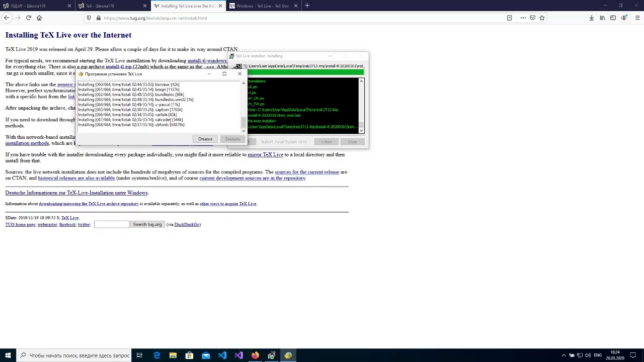Open the Deutsche Informationen zur TeX-Live-Installation link

click(76, 193)
